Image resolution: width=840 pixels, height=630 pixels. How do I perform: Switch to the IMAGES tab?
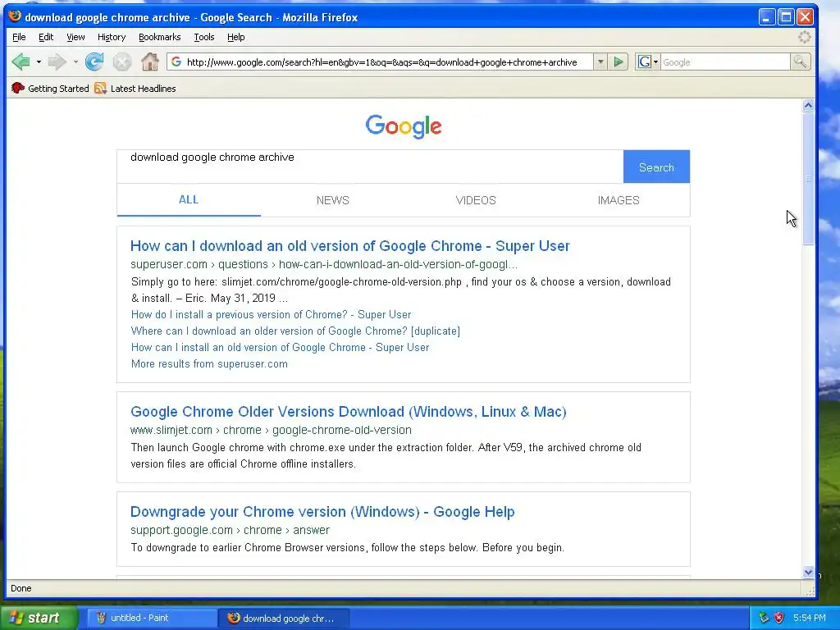(x=619, y=200)
